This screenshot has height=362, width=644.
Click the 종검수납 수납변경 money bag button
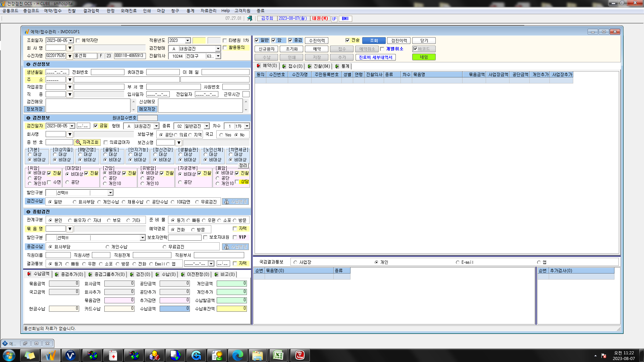click(x=235, y=247)
